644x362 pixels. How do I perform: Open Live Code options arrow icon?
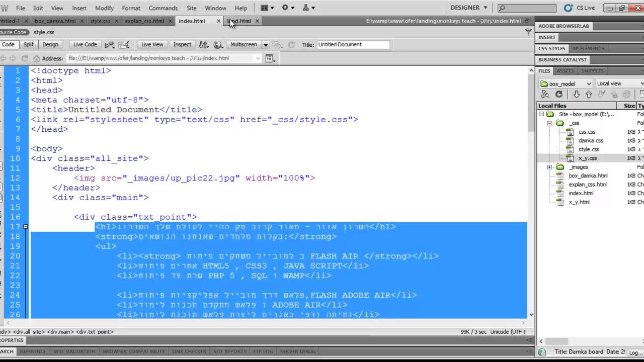[x=110, y=45]
